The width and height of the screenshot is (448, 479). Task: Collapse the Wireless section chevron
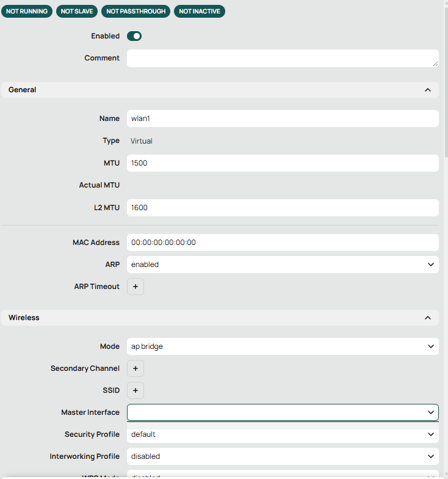427,318
